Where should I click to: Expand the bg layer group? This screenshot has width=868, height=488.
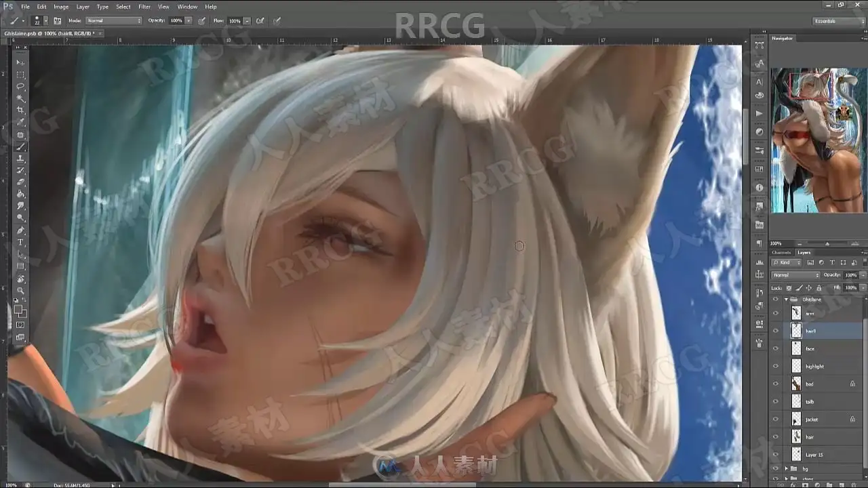[787, 468]
